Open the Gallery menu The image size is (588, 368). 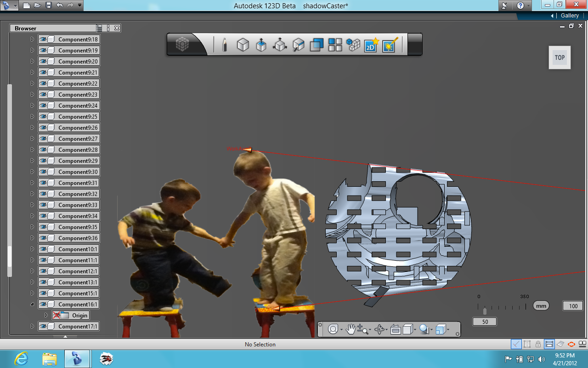coord(570,15)
